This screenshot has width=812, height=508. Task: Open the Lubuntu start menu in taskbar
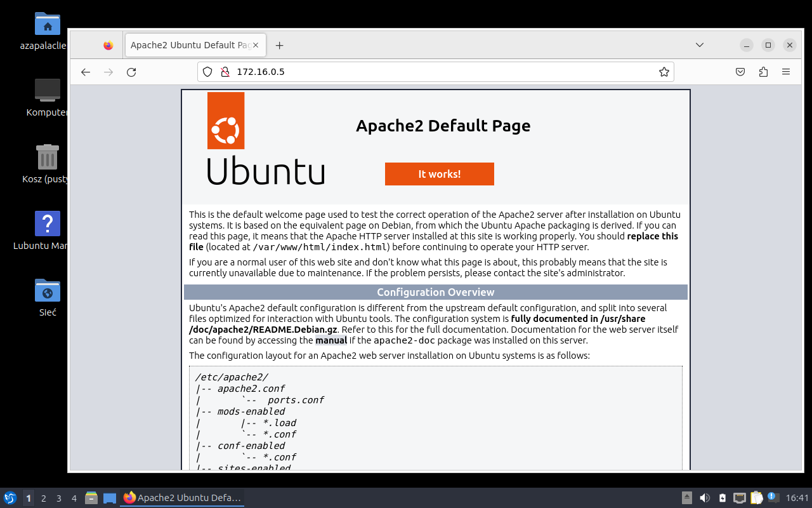10,498
